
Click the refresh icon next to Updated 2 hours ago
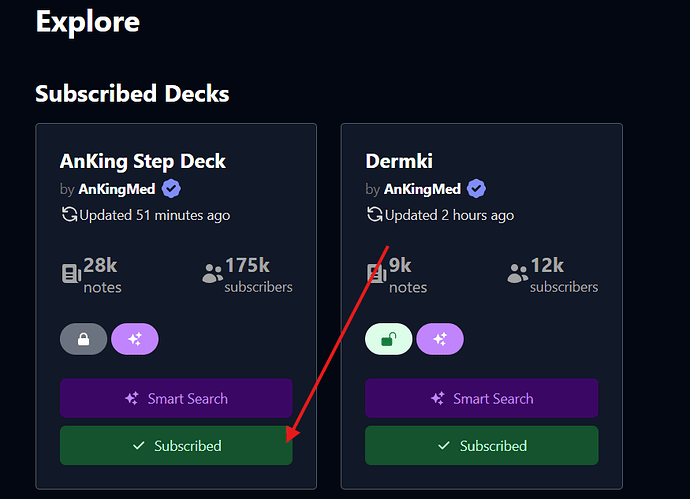[x=374, y=215]
